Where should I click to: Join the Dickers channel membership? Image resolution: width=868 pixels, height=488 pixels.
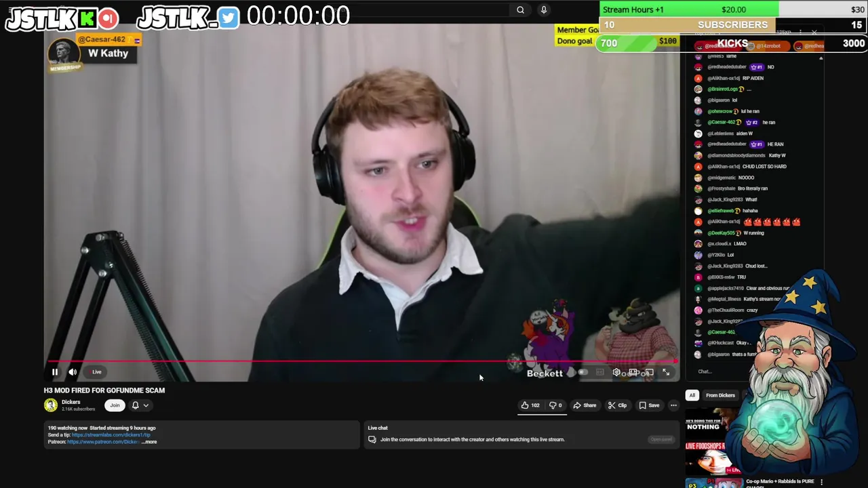(115, 405)
